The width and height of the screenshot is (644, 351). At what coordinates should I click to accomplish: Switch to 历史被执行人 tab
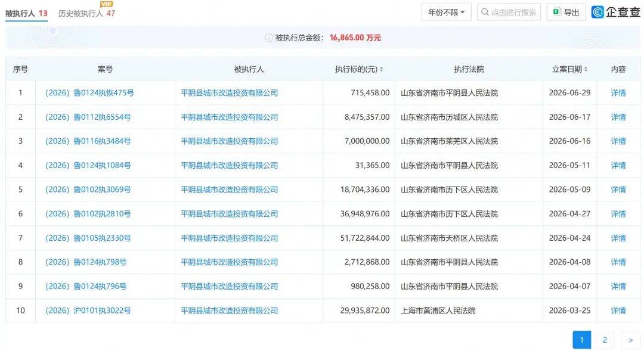pyautogui.click(x=86, y=13)
